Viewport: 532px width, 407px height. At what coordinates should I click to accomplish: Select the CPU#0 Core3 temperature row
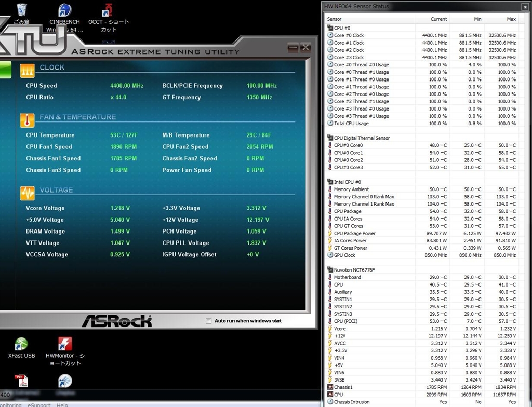(422, 167)
